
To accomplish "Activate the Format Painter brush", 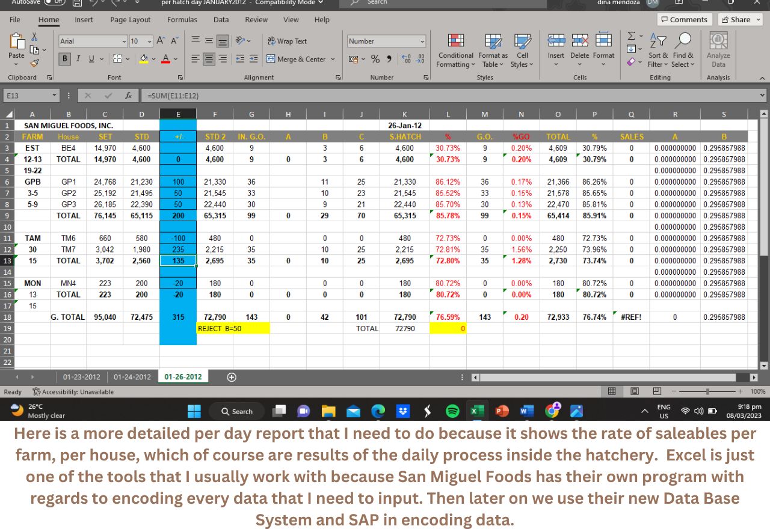I will point(34,63).
